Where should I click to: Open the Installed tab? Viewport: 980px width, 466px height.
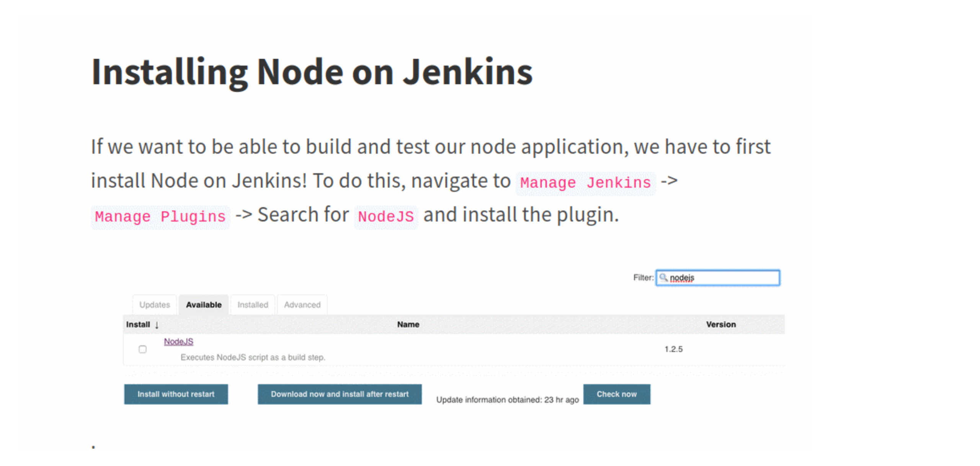pos(253,305)
